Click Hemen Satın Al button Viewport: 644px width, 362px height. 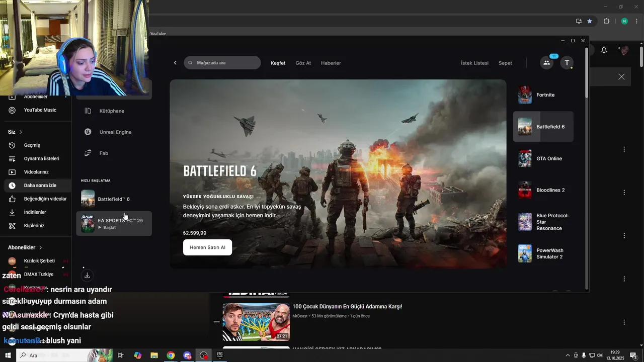pyautogui.click(x=207, y=247)
